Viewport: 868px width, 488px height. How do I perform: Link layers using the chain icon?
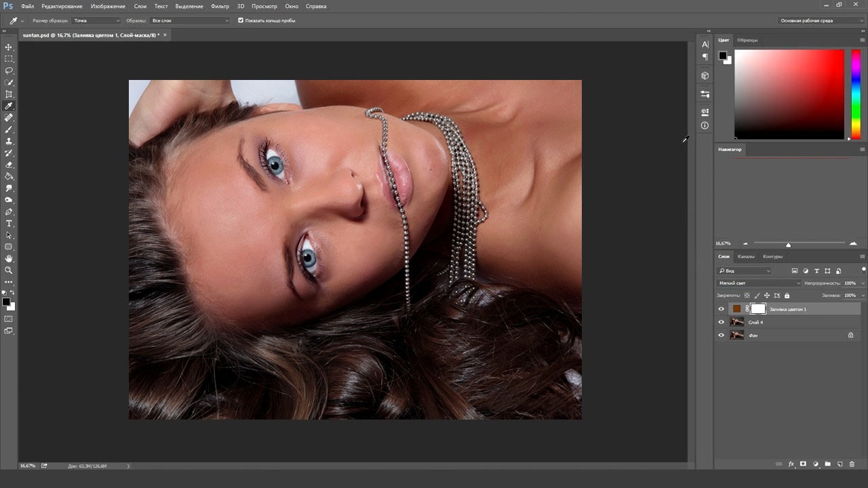[778, 464]
